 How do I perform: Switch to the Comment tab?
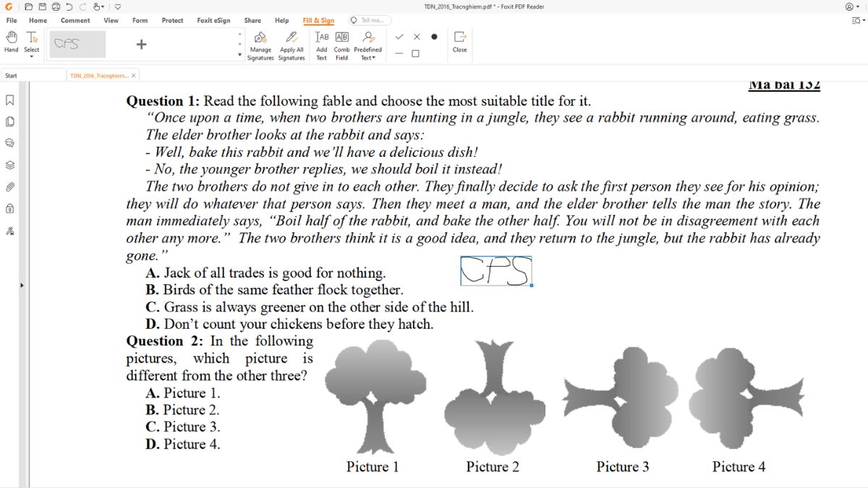(75, 20)
